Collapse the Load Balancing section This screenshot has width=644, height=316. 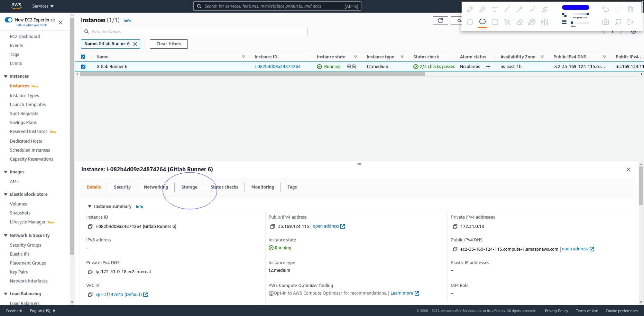6,294
